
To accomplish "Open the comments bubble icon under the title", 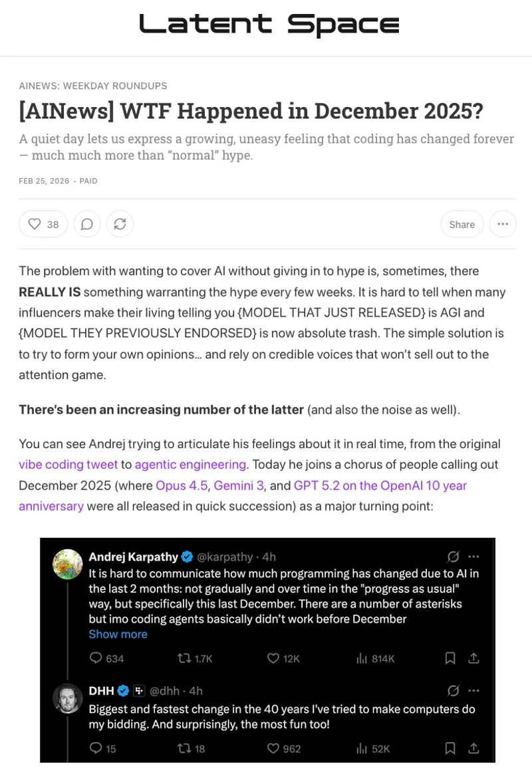I will [x=87, y=224].
